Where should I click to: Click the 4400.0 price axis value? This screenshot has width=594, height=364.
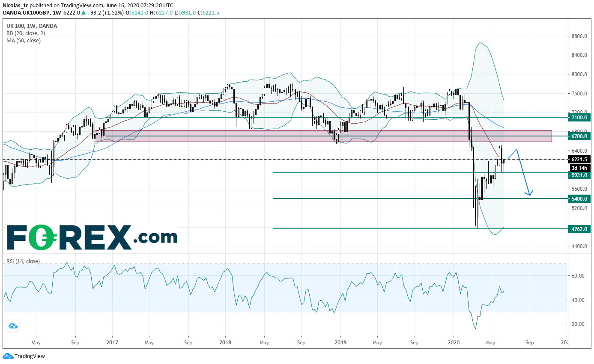click(580, 246)
